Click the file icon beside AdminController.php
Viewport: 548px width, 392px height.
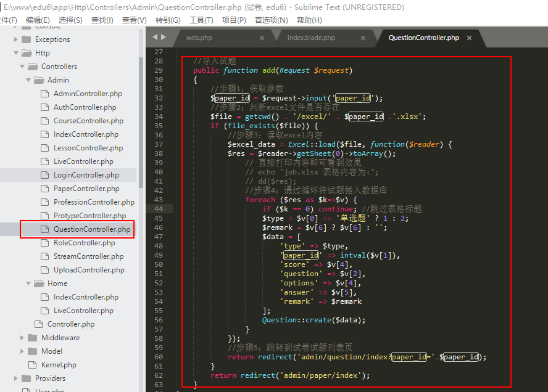click(44, 94)
